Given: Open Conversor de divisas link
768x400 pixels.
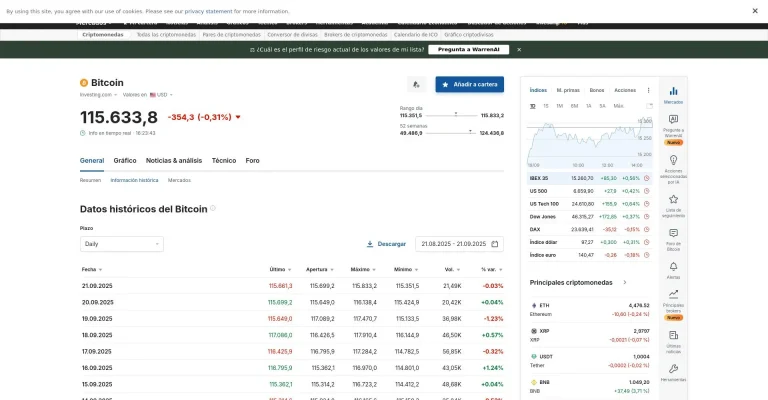Looking at the screenshot, I should (292, 35).
